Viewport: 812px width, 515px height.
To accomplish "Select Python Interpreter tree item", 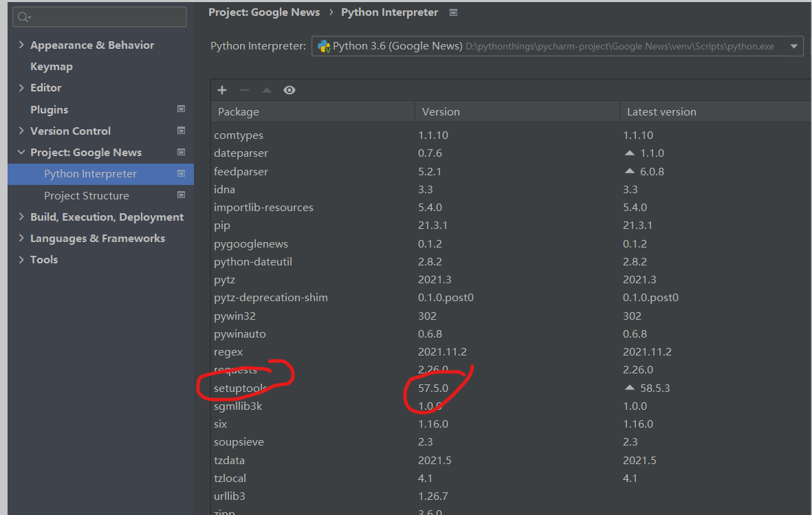I will (100, 174).
